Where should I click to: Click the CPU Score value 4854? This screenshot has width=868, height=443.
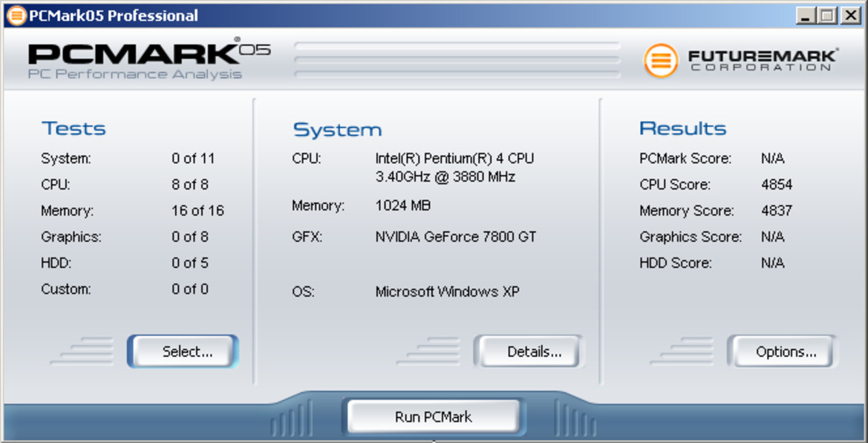(777, 185)
